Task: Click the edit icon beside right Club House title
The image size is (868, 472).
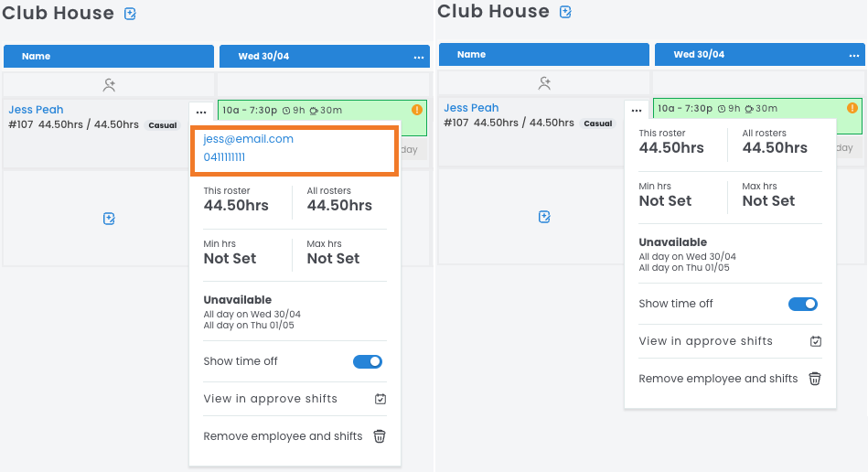Action: pos(565,12)
